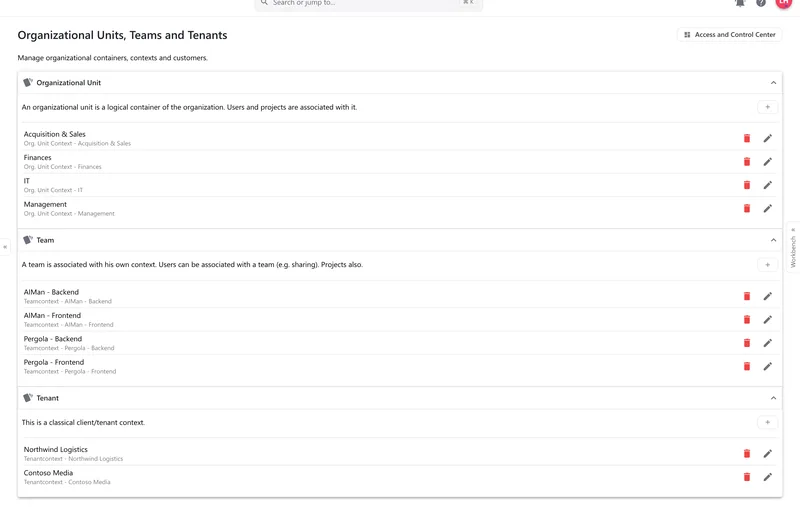This screenshot has width=800, height=507.
Task: Select the IT row name
Action: tap(27, 181)
